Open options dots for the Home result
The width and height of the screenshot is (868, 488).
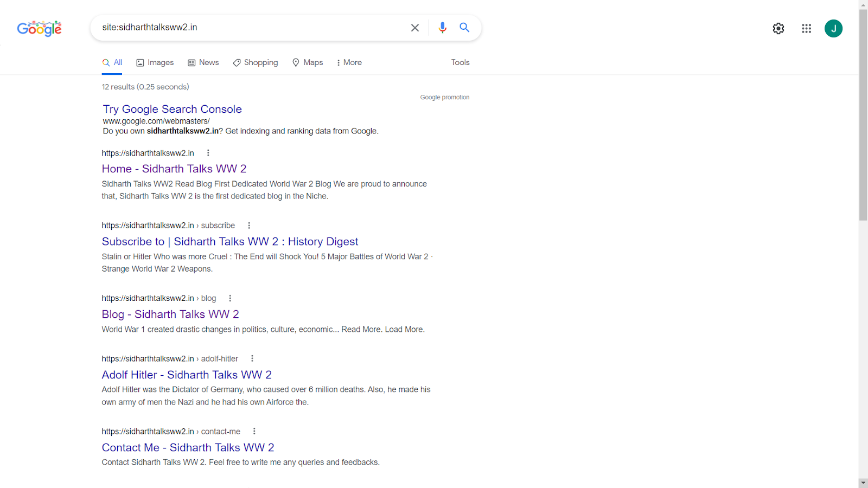point(208,153)
